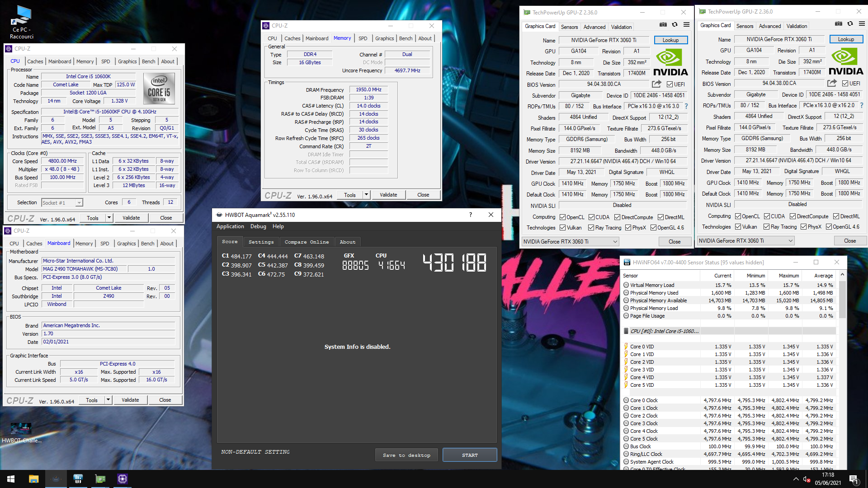Open the hamburger menu in the left GPU-Z window

point(686,25)
